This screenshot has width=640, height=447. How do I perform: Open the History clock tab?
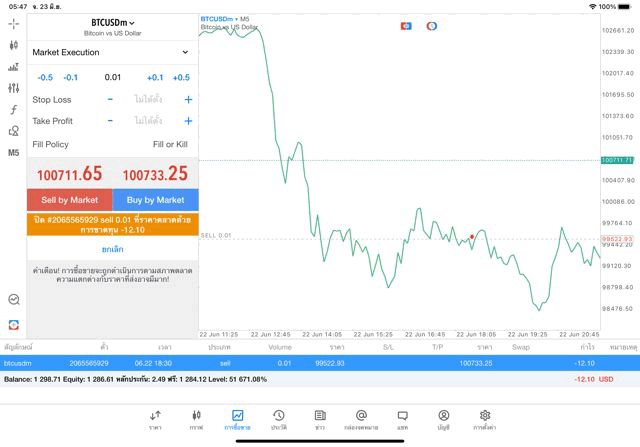point(278,419)
